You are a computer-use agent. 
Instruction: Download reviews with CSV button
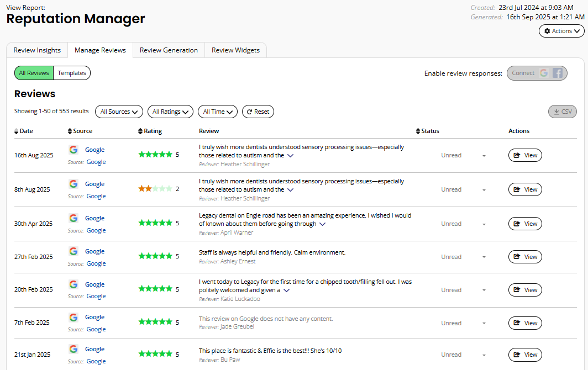click(563, 112)
